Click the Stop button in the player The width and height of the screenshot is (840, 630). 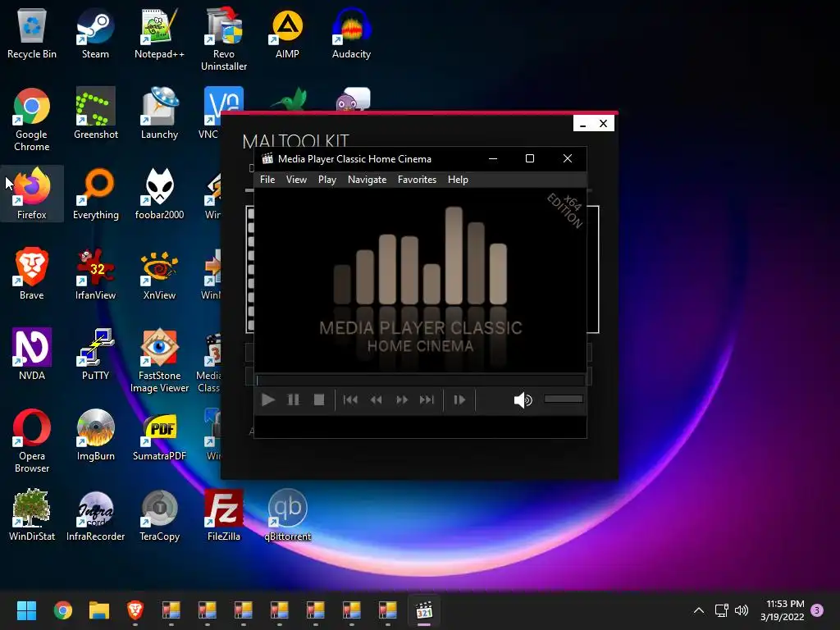pos(319,399)
